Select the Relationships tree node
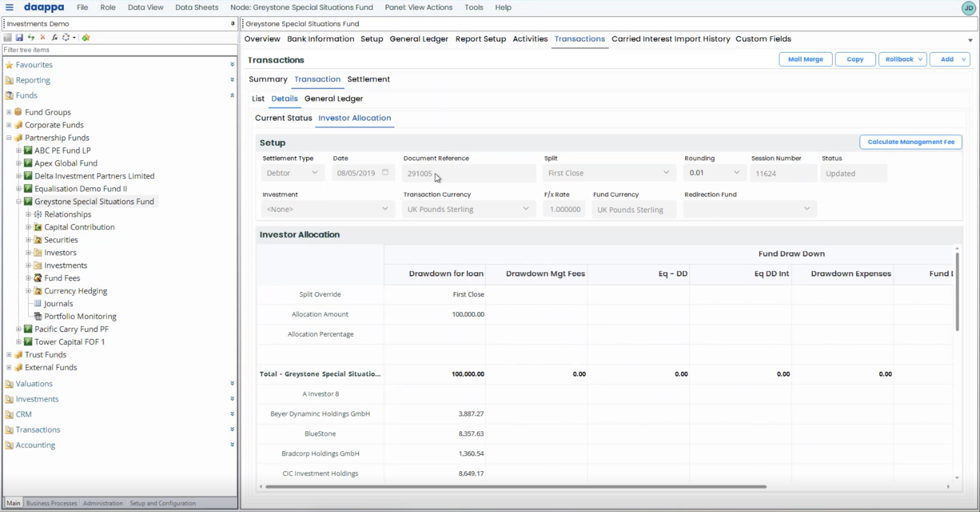The width and height of the screenshot is (980, 512). point(67,214)
